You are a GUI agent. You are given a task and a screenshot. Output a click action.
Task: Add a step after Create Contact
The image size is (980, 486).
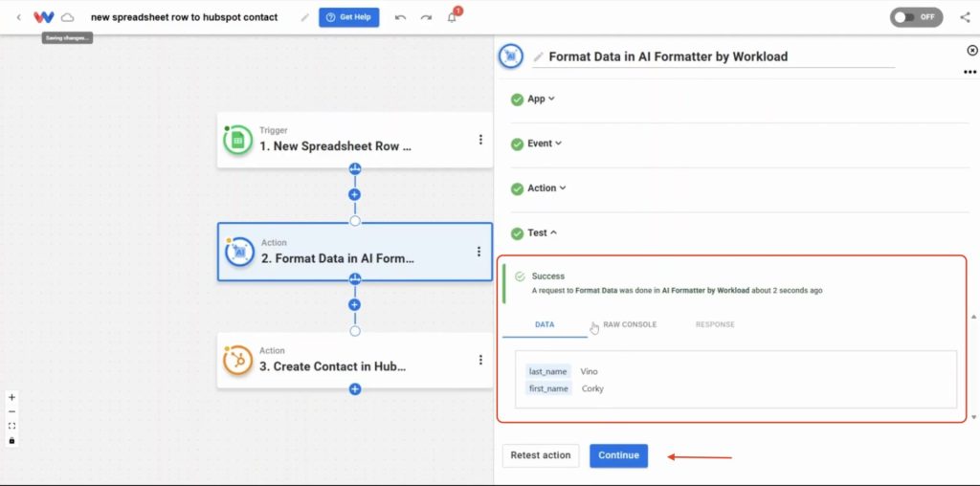coord(354,389)
